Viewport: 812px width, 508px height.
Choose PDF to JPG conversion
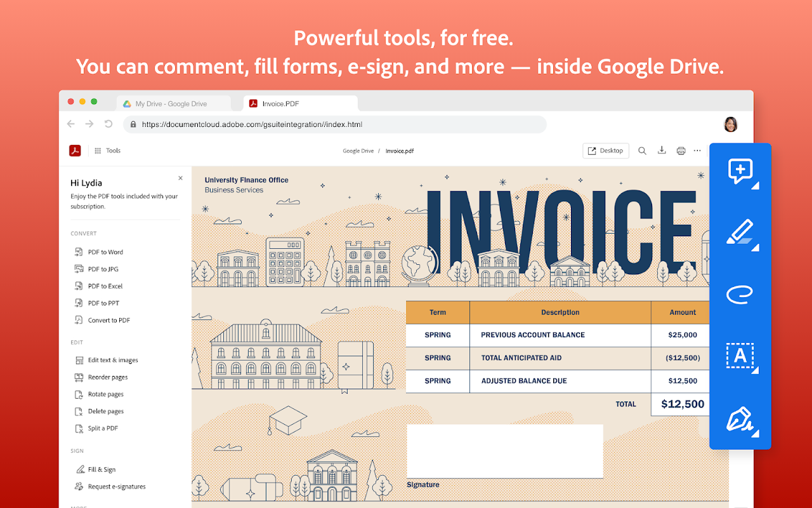click(96, 269)
